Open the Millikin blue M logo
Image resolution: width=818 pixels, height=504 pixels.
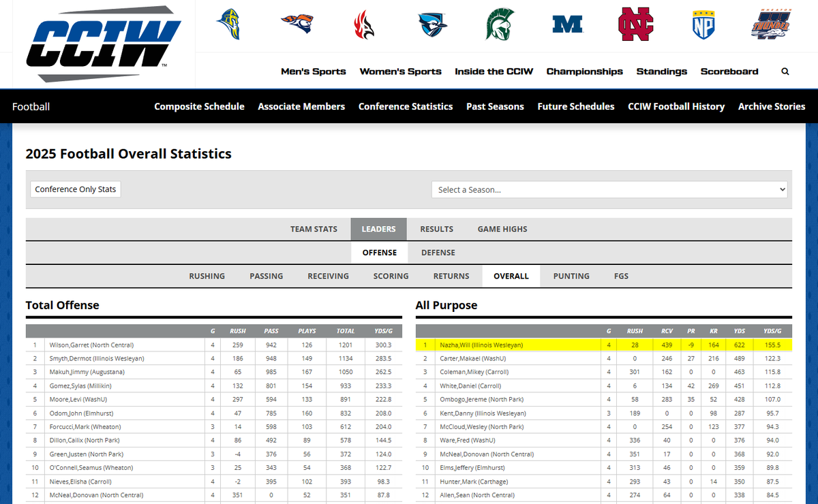(567, 24)
